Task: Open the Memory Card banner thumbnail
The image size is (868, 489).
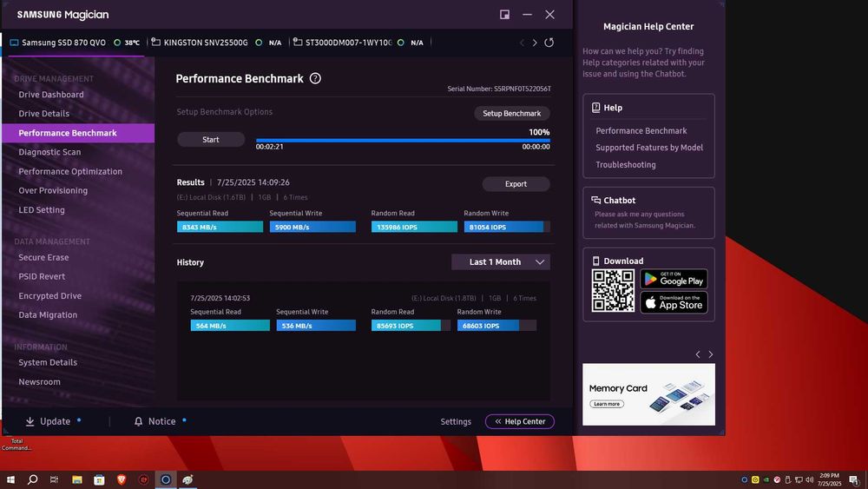Action: point(648,394)
